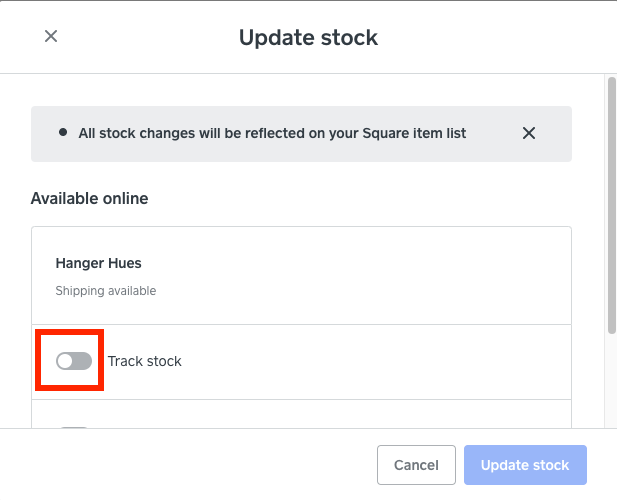The width and height of the screenshot is (617, 500).
Task: Click the blue Update stock button
Action: point(525,465)
